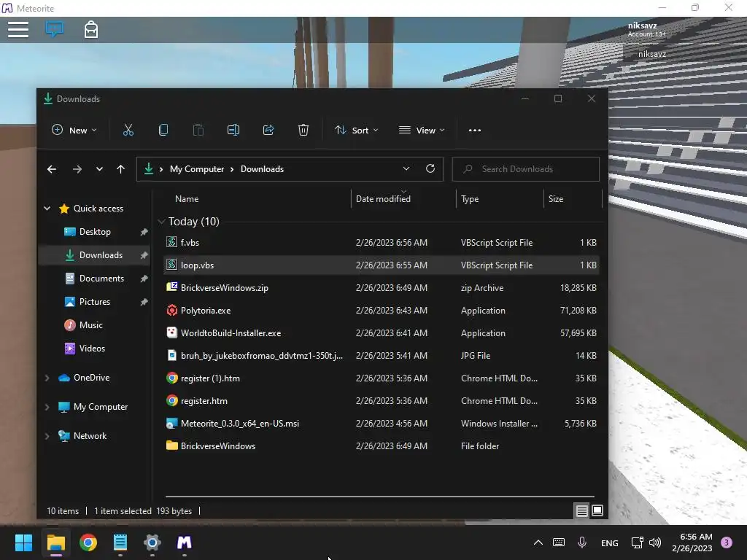
Task: Expand the Network tree node
Action: tap(47, 436)
